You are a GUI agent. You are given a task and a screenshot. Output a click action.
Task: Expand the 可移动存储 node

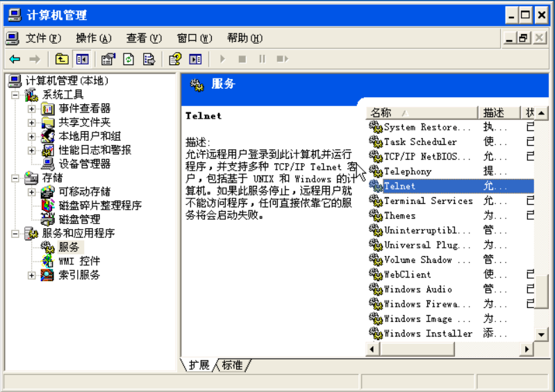click(x=31, y=192)
